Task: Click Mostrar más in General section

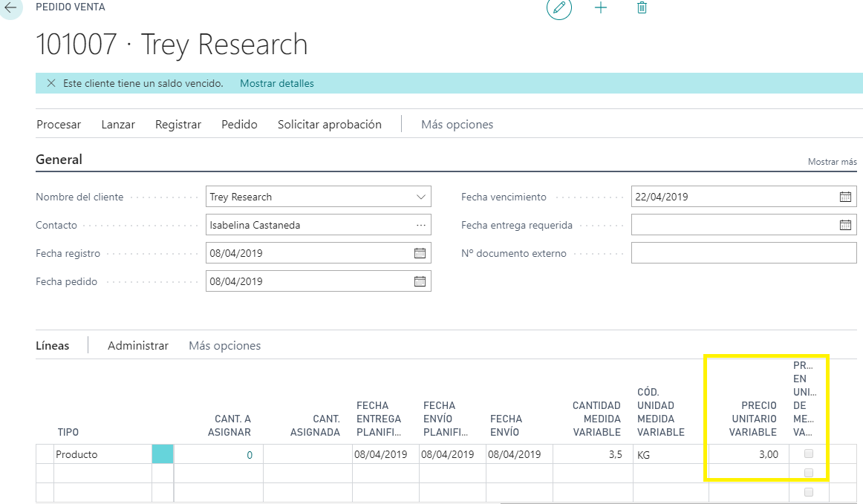Action: [832, 162]
